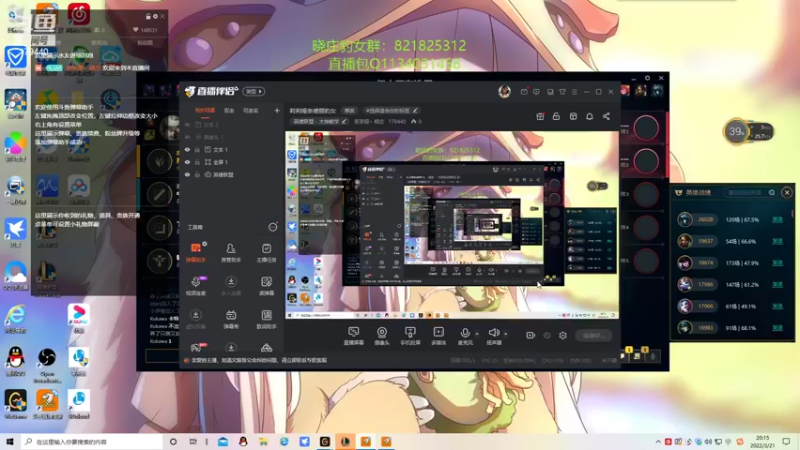This screenshot has width=800, height=450.
Task: Open the 房管助手 tool
Action: [x=231, y=253]
